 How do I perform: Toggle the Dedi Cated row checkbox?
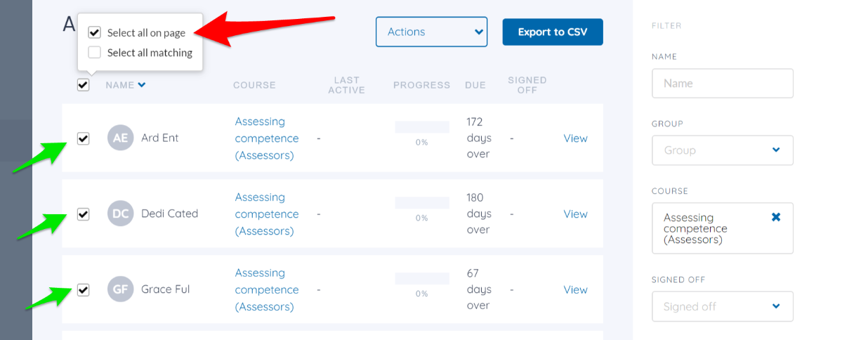83,214
